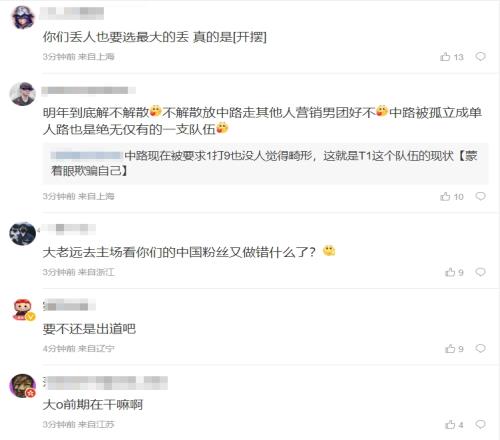Like the 大o前期在干嘛啊 comment

(x=454, y=425)
